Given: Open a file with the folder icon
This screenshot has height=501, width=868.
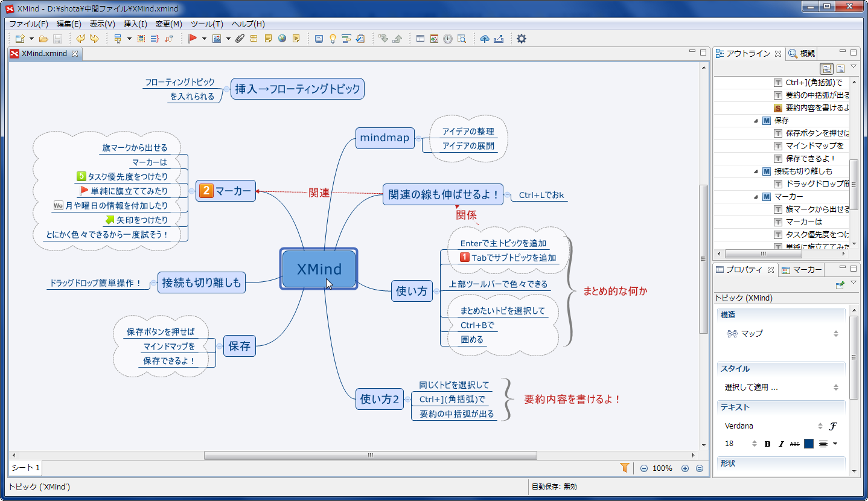Looking at the screenshot, I should [x=43, y=39].
